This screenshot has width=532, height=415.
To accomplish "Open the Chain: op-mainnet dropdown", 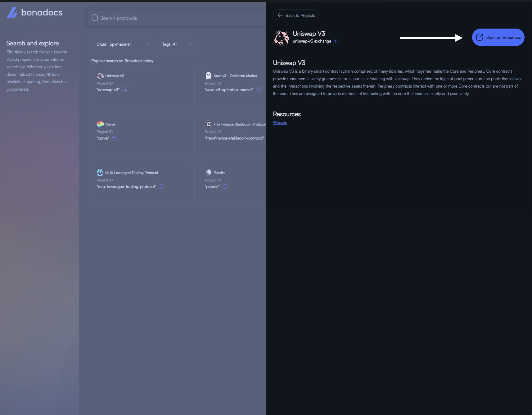I will [x=123, y=44].
